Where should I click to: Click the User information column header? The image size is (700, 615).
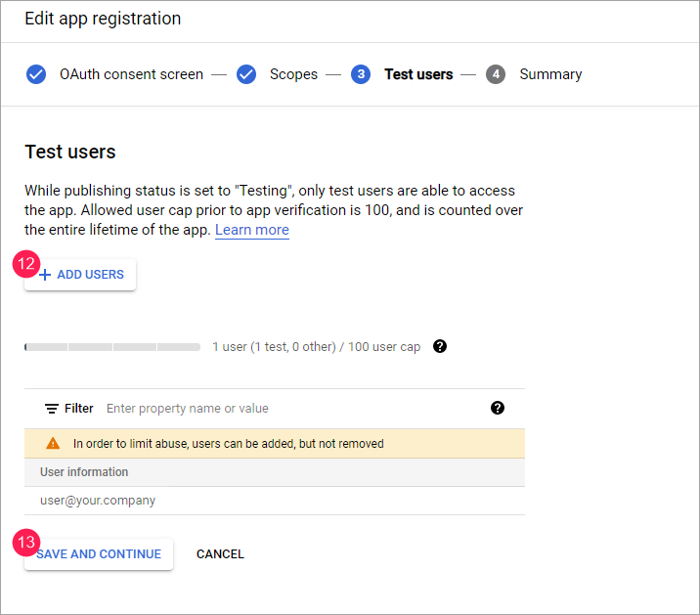[x=84, y=472]
